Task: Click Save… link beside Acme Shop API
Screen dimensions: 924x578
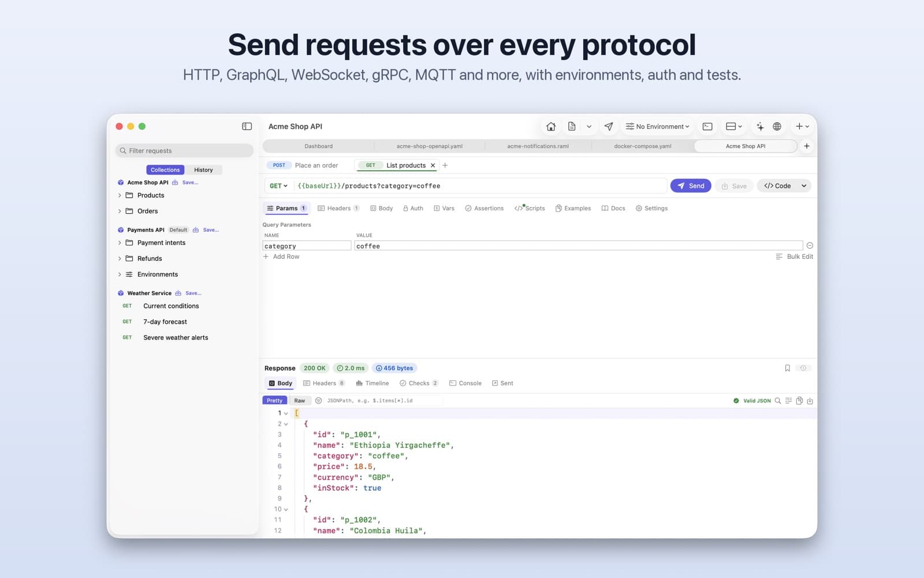Action: click(x=190, y=183)
